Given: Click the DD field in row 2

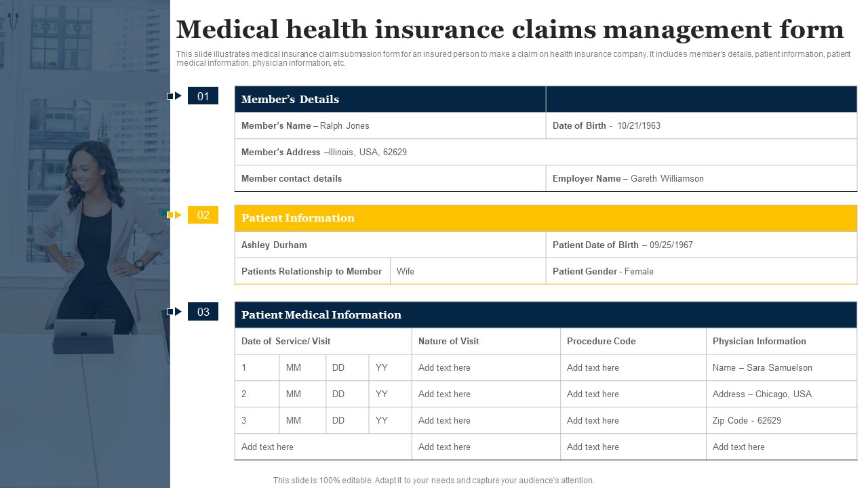Looking at the screenshot, I should pyautogui.click(x=347, y=394).
